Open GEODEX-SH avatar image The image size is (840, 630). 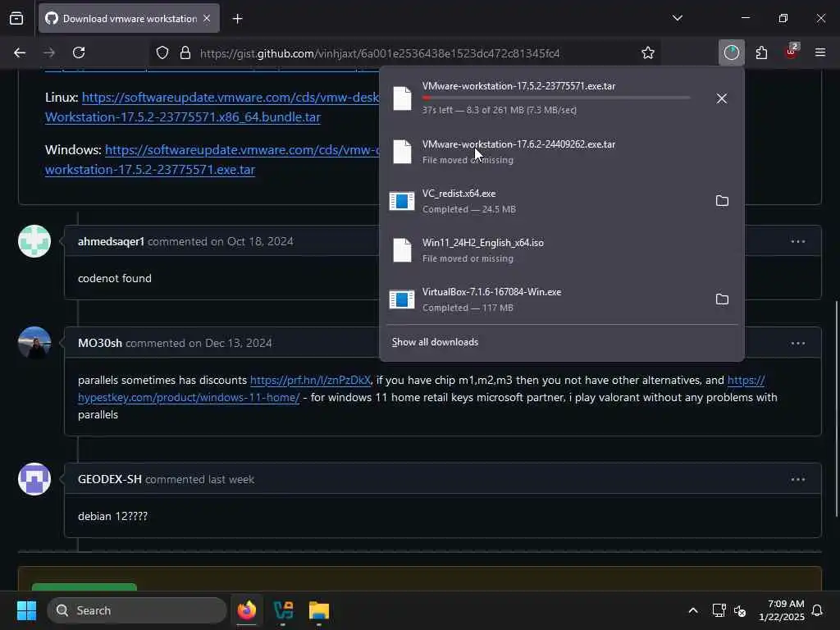point(34,479)
